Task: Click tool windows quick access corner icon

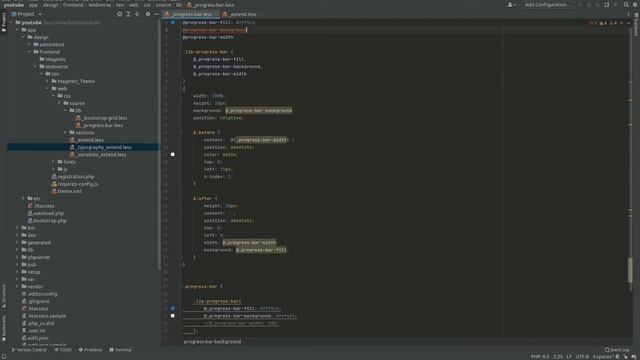Action: 4,356
